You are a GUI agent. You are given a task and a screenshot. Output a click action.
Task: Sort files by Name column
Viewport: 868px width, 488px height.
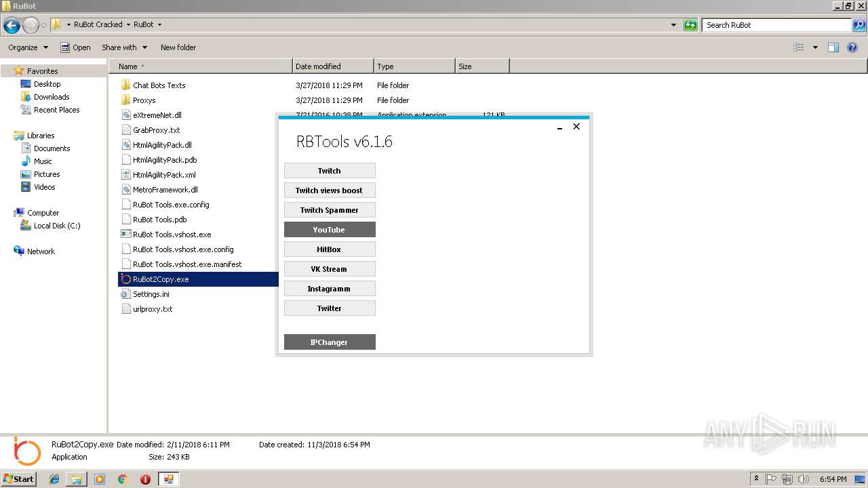[201, 66]
